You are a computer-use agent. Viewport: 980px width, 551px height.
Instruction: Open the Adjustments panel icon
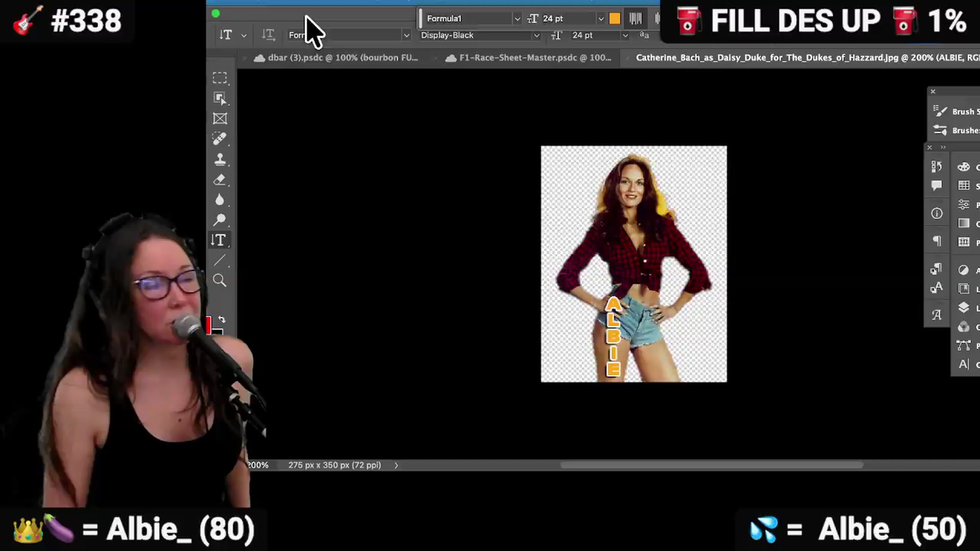click(x=964, y=270)
